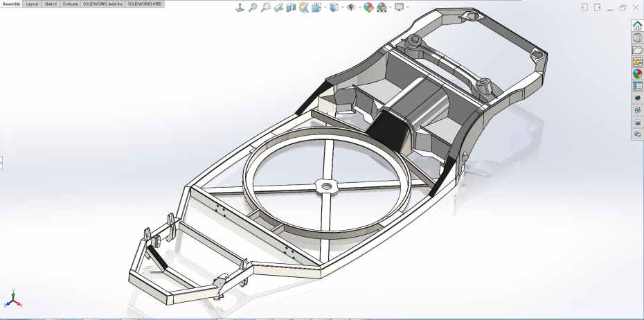This screenshot has height=320, width=644.
Task: Open Custom Properties task pane
Action: point(637,87)
